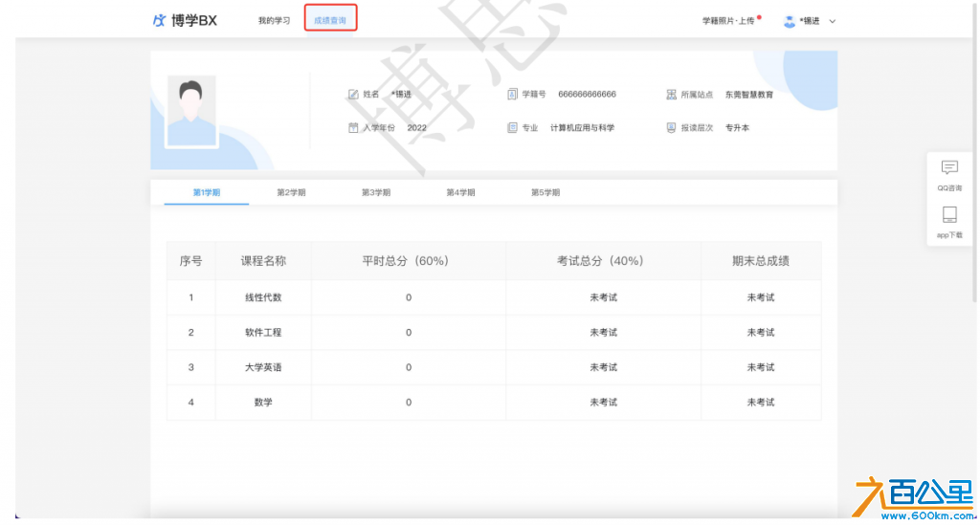Click 期末总成绩 未考试 in 数学 row
Screen dimensions: 980x525
761,402
